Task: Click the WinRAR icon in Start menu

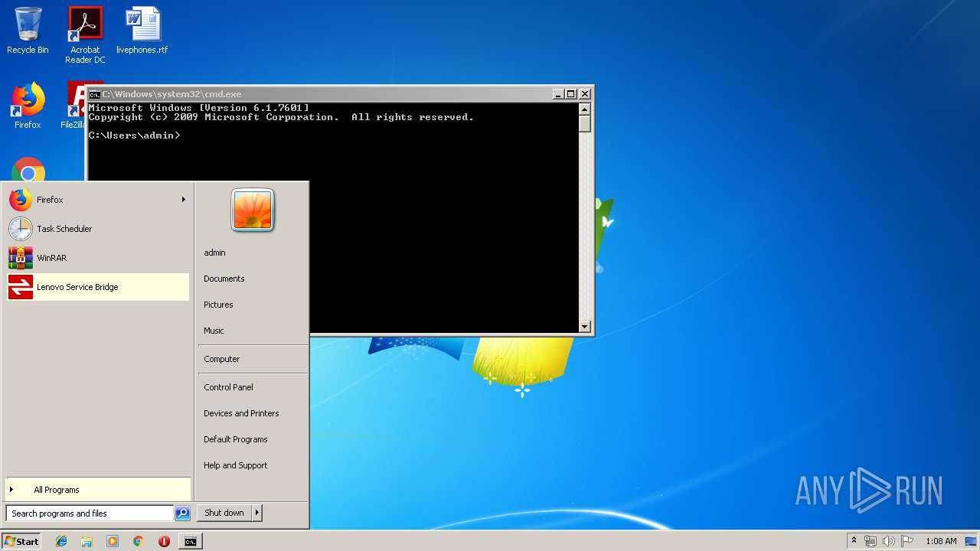Action: pyautogui.click(x=21, y=258)
